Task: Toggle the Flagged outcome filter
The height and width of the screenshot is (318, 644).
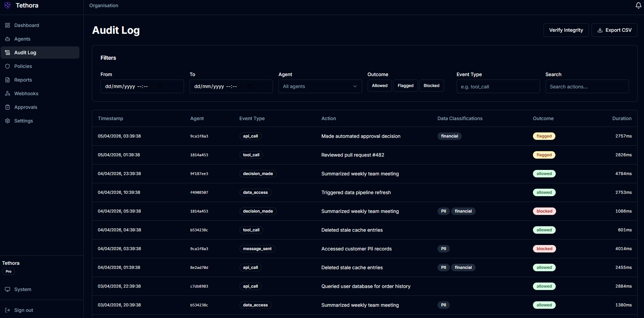Action: pos(405,86)
